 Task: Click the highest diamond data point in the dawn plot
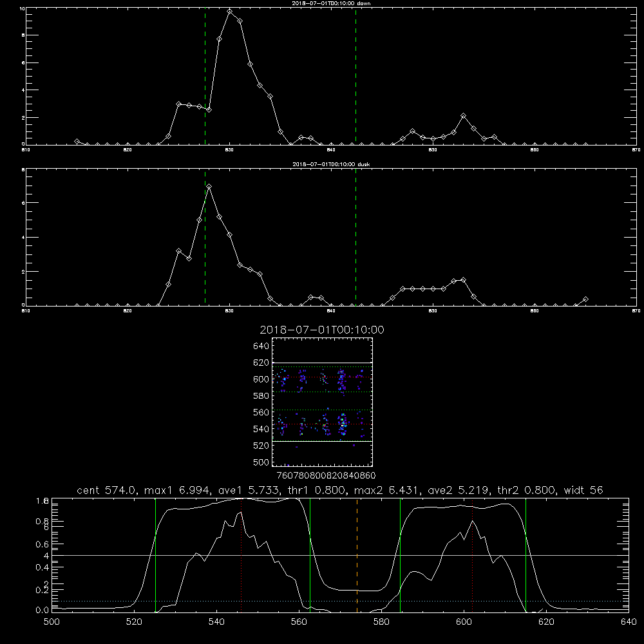click(x=230, y=12)
